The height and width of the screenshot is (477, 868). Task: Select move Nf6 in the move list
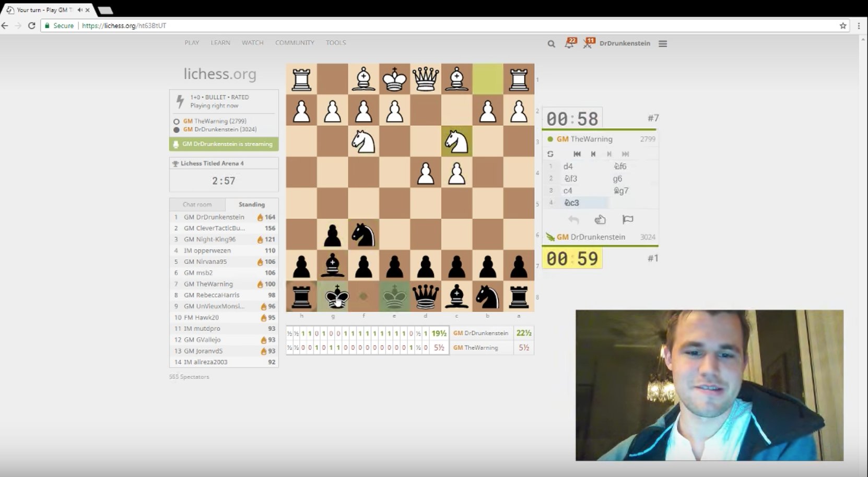pyautogui.click(x=620, y=166)
